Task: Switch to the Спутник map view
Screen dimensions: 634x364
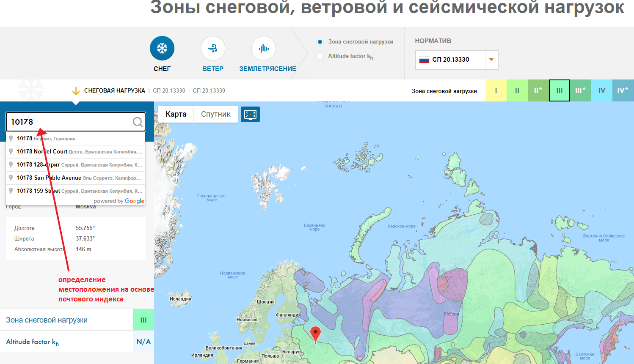Action: click(x=215, y=114)
